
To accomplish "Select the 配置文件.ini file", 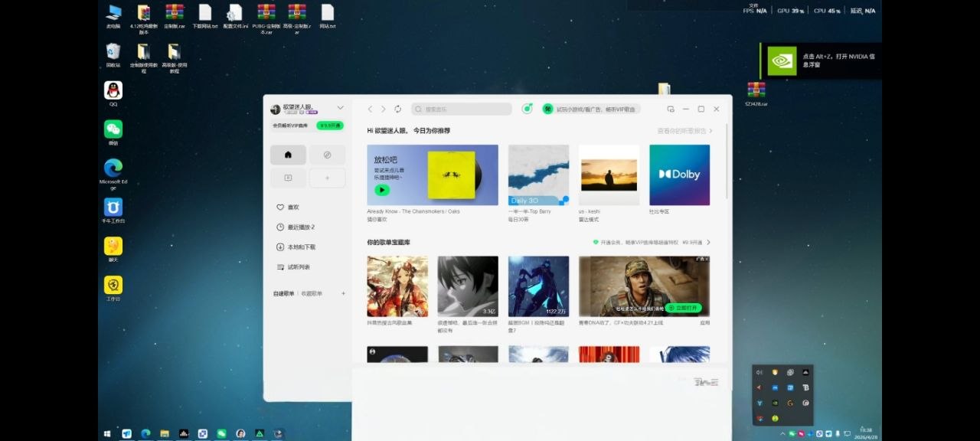I will (x=235, y=16).
